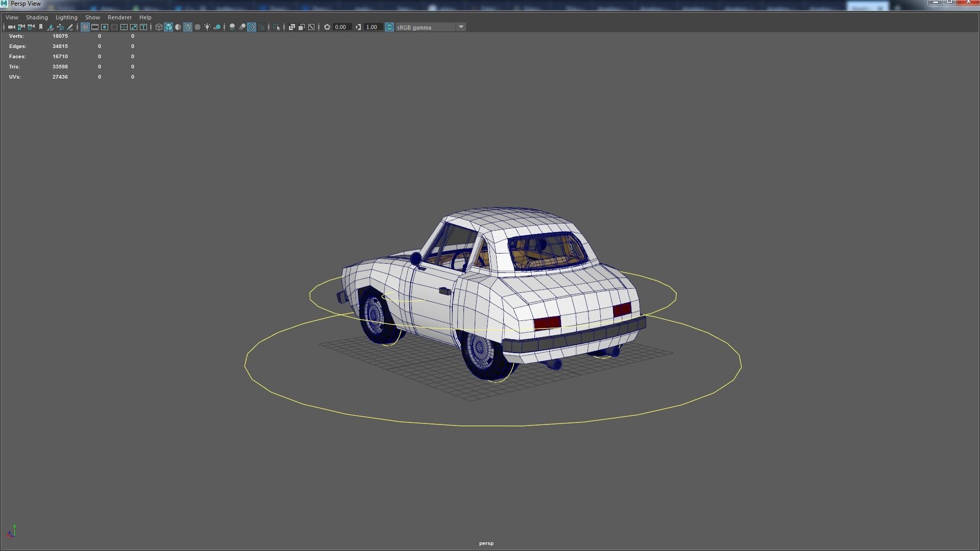
Task: Open the Shading menu
Action: (37, 17)
